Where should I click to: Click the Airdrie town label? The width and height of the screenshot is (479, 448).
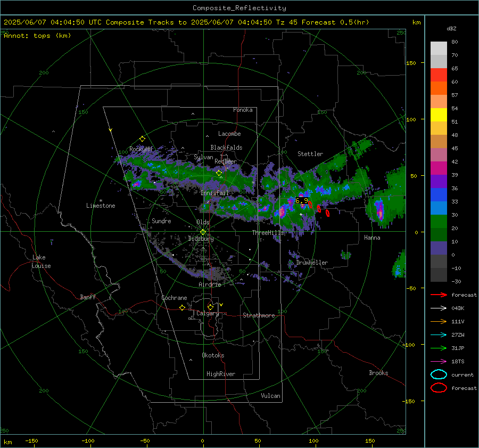pos(210,284)
